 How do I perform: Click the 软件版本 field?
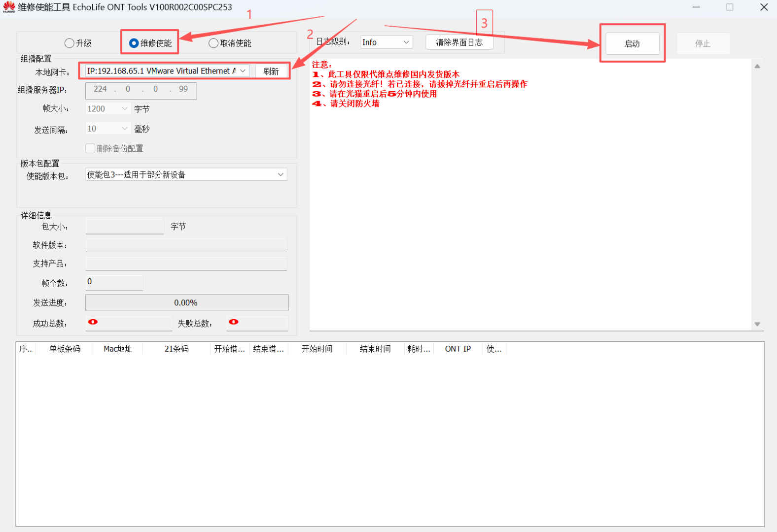186,245
